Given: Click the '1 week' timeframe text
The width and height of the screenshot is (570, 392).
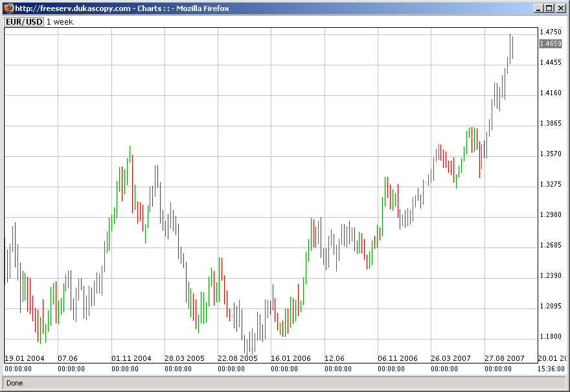Looking at the screenshot, I should coord(60,22).
